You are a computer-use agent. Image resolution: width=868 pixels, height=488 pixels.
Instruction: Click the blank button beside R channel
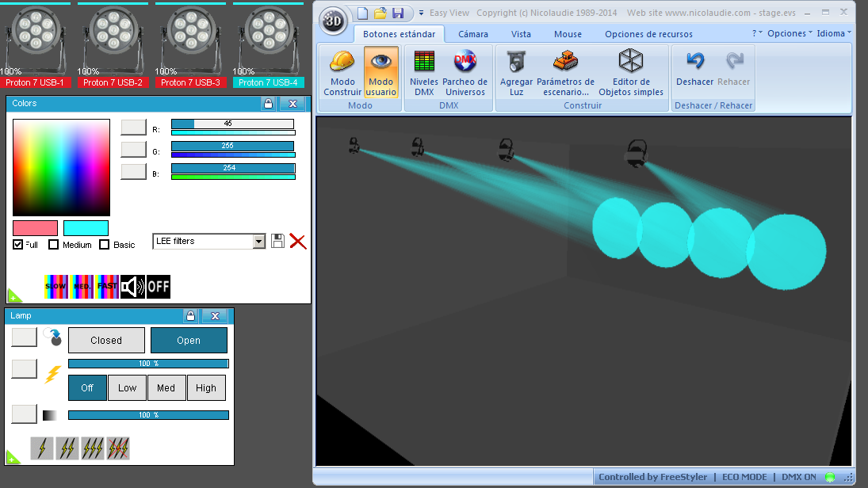pyautogui.click(x=133, y=128)
